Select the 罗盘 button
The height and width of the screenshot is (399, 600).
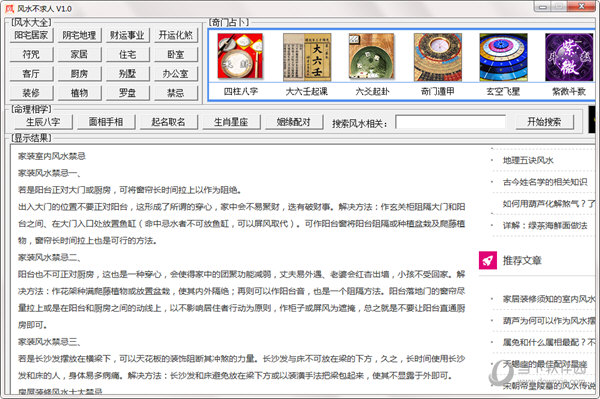(x=127, y=93)
